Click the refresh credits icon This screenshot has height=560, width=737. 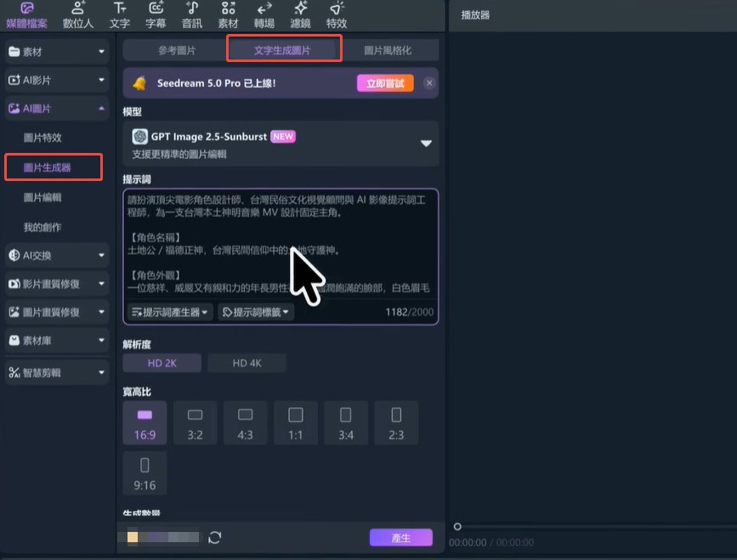click(x=215, y=537)
